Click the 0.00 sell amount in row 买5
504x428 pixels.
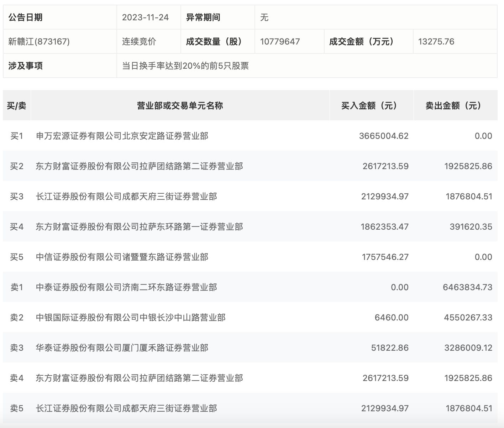coord(483,257)
